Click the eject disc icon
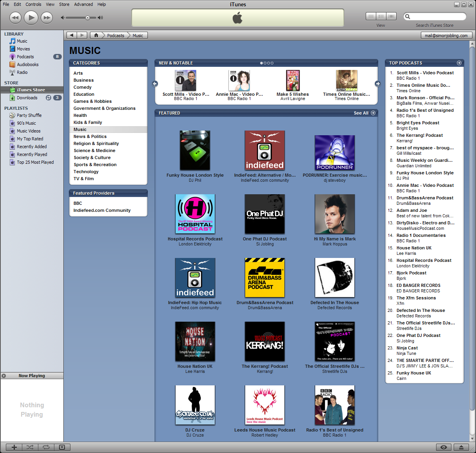 click(461, 447)
